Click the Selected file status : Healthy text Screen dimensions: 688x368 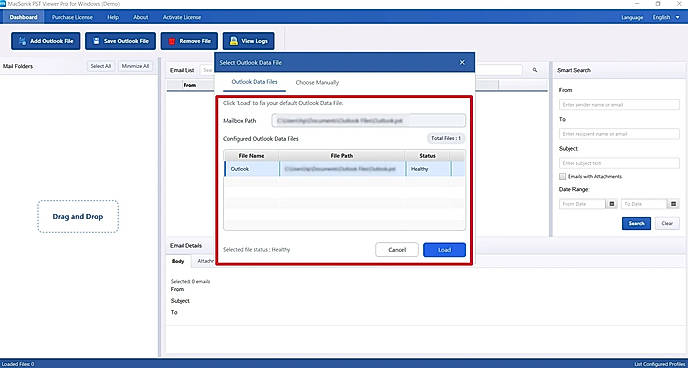[257, 250]
